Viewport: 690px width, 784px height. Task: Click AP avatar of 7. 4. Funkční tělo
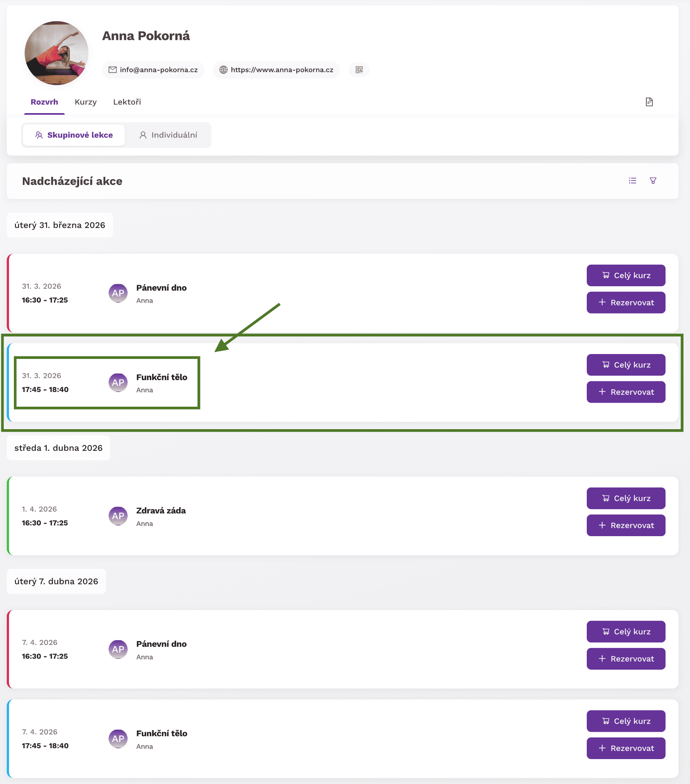point(118,739)
